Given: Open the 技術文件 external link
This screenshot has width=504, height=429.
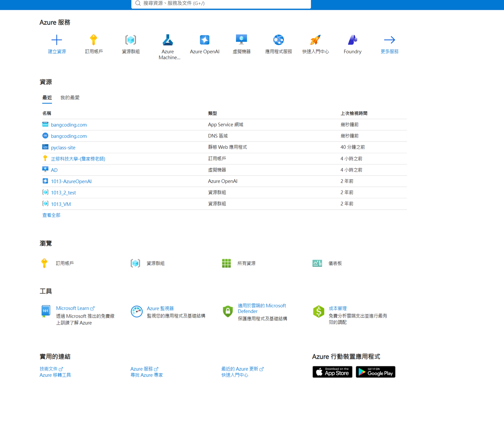Looking at the screenshot, I should [x=51, y=369].
